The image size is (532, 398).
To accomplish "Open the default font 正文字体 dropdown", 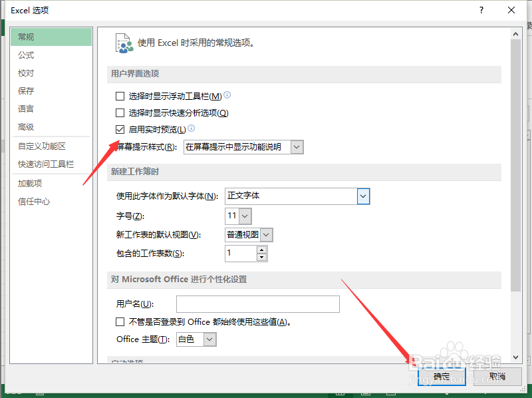I will coord(363,196).
